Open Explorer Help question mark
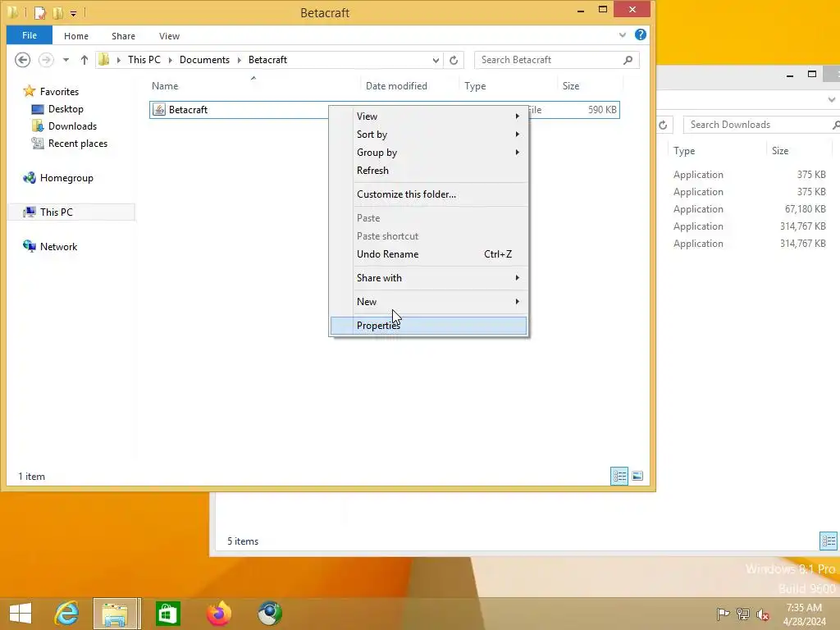This screenshot has height=630, width=840. tap(640, 34)
